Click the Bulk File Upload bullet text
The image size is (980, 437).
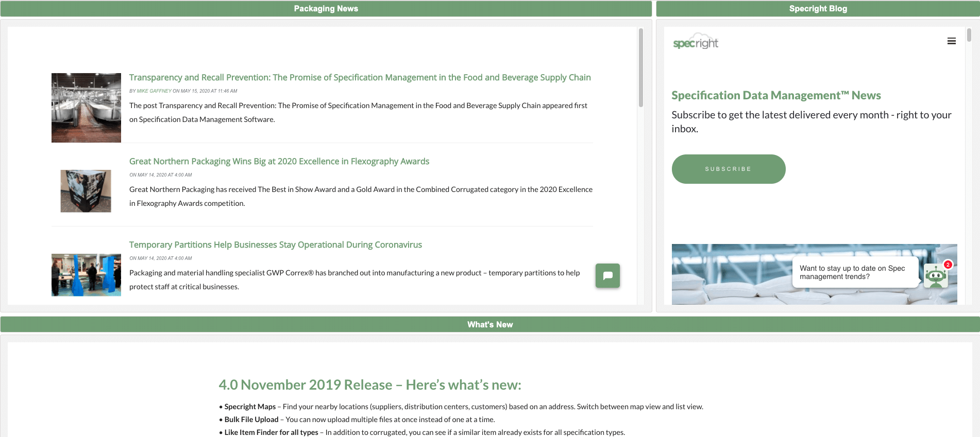click(357, 419)
